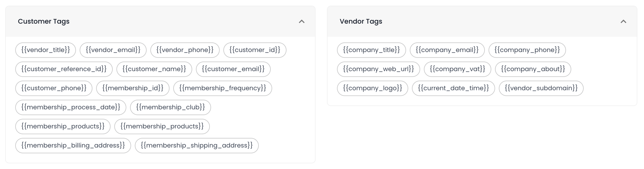Screen dimensions: 644x169
Task: Insert the {{company_web_url}} tag
Action: 378,69
